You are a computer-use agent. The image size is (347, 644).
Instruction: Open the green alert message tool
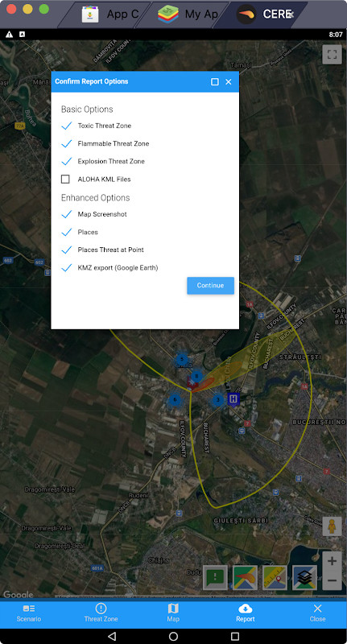[215, 577]
